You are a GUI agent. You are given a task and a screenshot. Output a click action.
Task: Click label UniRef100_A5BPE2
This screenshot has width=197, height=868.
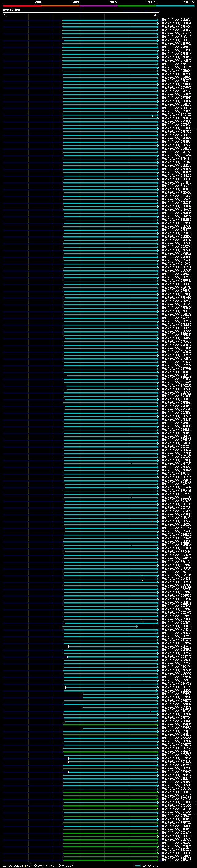pyautogui.click(x=176, y=775)
